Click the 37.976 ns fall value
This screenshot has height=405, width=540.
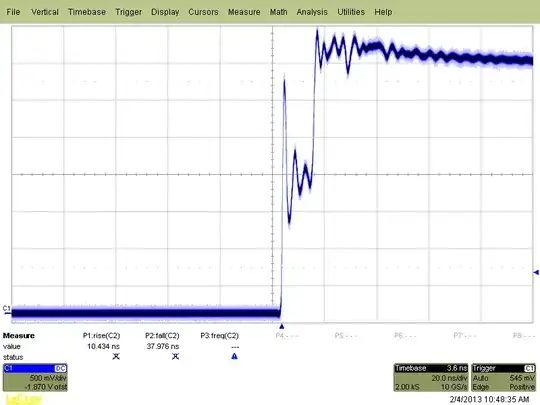click(x=163, y=346)
